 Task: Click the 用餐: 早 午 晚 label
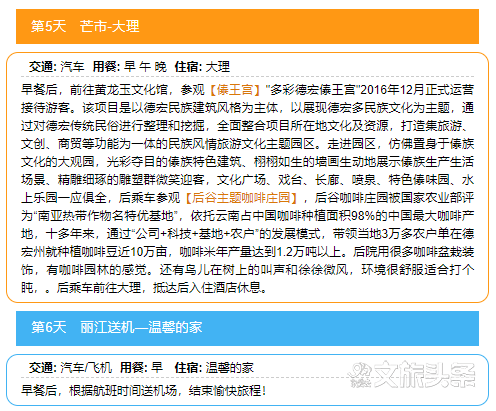click(x=129, y=67)
